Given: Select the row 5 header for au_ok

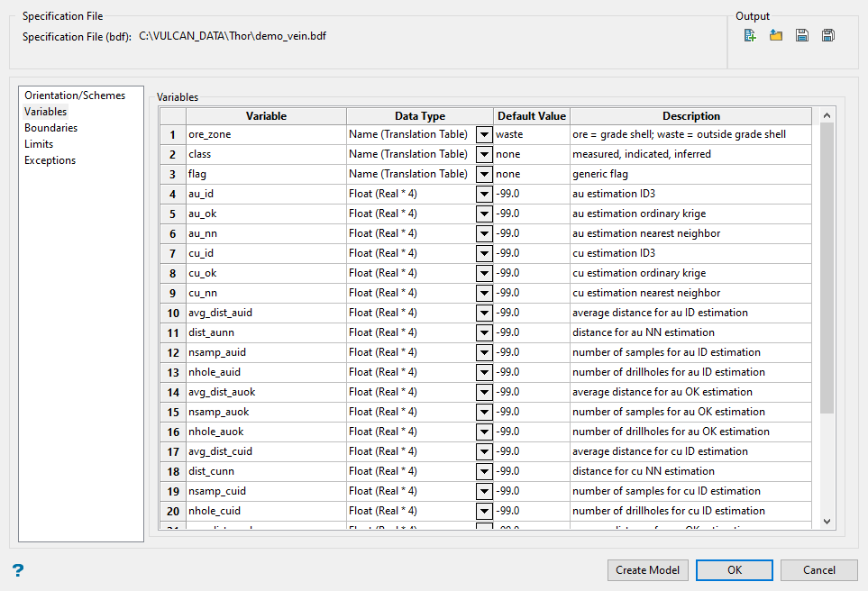Looking at the screenshot, I should (x=172, y=214).
